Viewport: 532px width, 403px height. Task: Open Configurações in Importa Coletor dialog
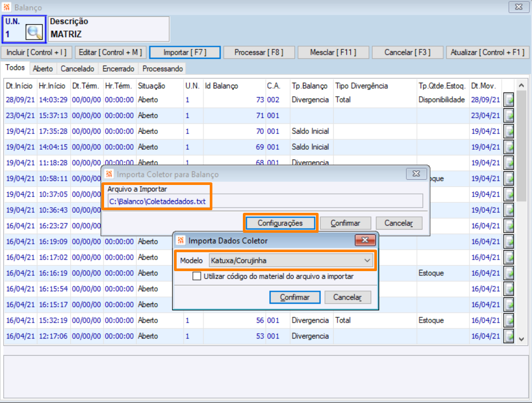tap(280, 223)
